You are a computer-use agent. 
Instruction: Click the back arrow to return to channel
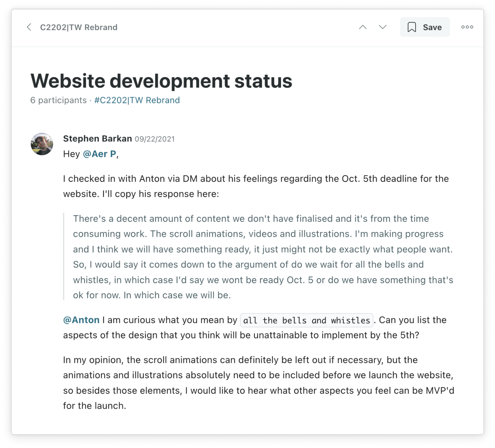click(29, 27)
